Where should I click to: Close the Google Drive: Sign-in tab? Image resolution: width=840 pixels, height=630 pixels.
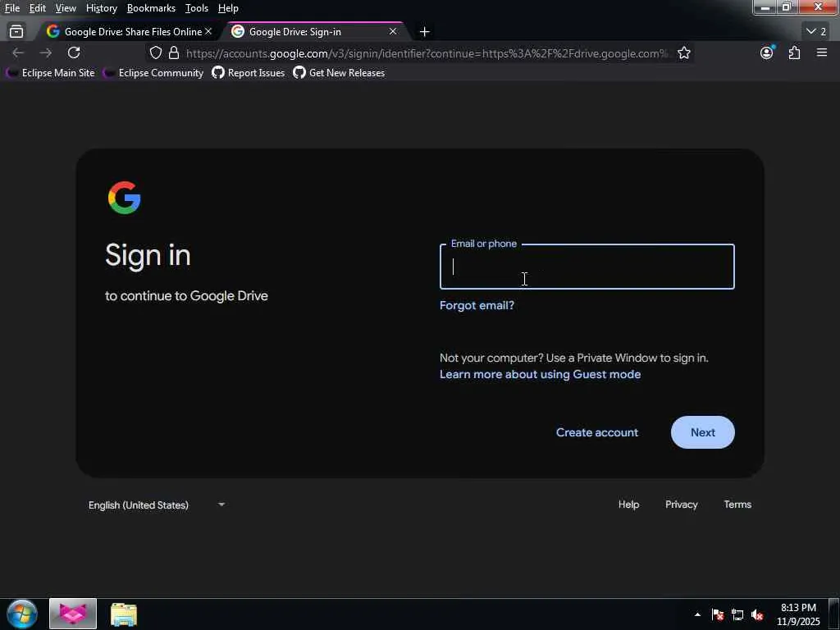click(393, 32)
